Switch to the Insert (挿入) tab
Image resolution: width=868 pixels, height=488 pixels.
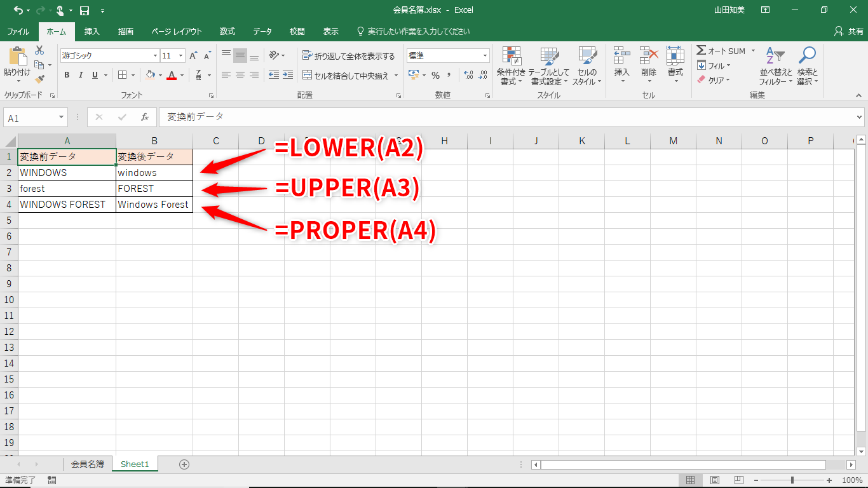92,31
